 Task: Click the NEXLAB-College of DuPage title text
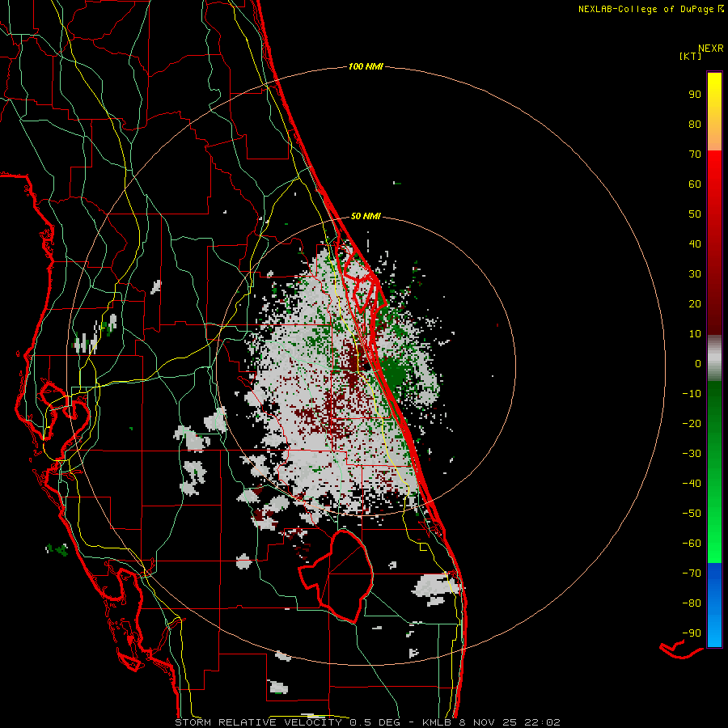[645, 9]
